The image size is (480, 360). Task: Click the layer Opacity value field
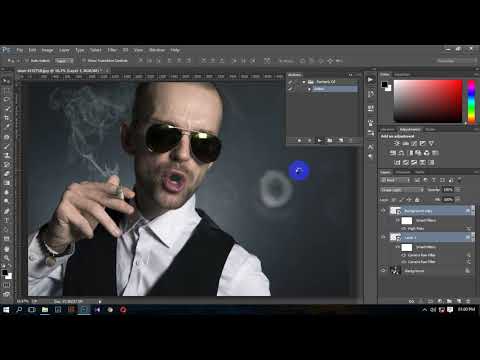[447, 190]
